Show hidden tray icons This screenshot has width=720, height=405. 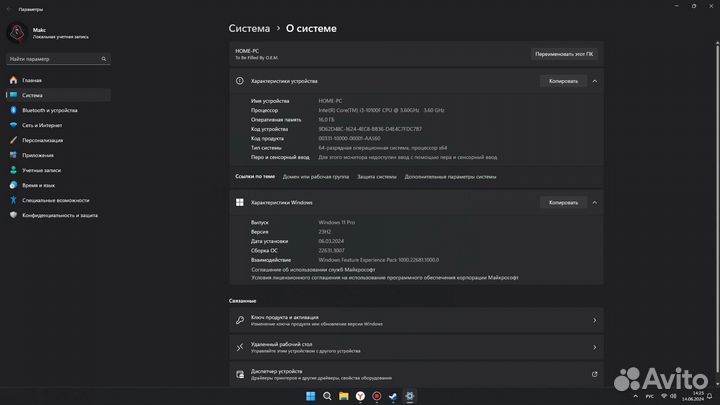pyautogui.click(x=636, y=396)
